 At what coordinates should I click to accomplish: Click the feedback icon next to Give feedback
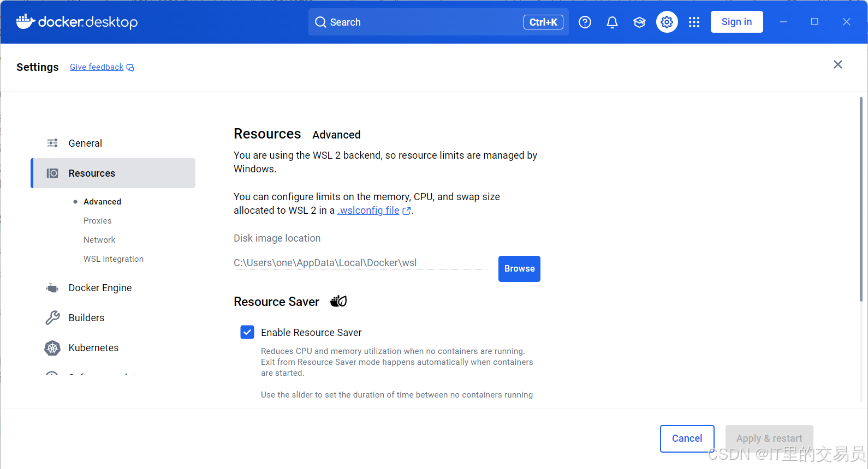coord(130,68)
